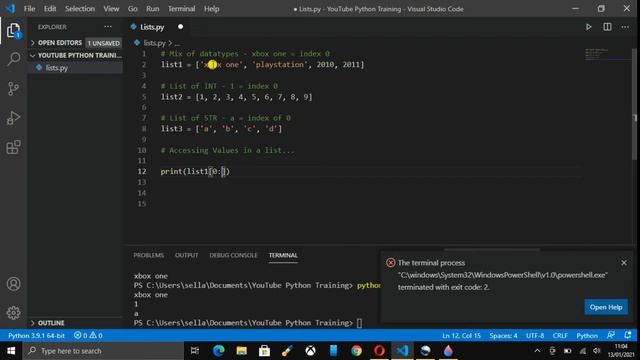This screenshot has height=360, width=640.
Task: Click Ln 12, Col 15 status item
Action: point(461,336)
